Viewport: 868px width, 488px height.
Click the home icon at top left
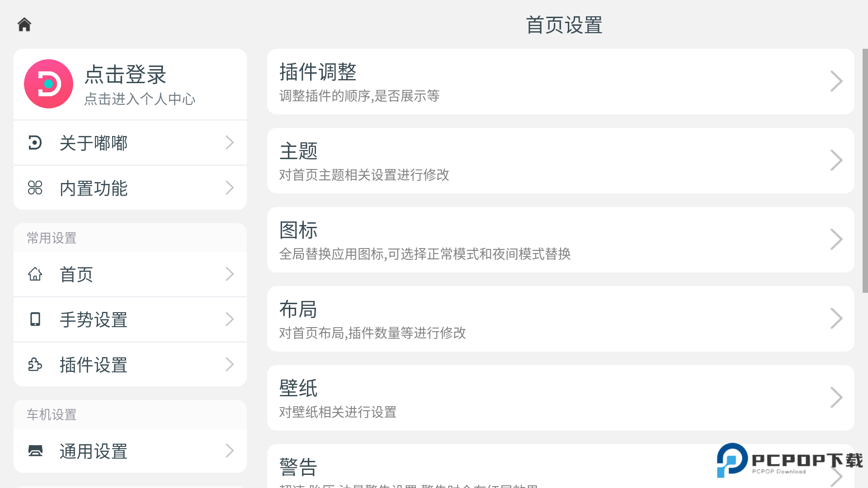pos(24,24)
